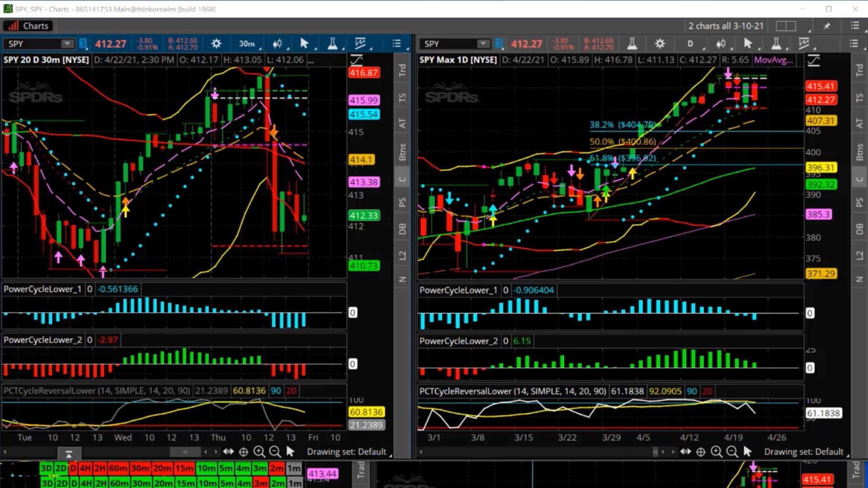Click red 2m label in top timeframe row
Viewport: 868px width, 488px height.
click(277, 469)
